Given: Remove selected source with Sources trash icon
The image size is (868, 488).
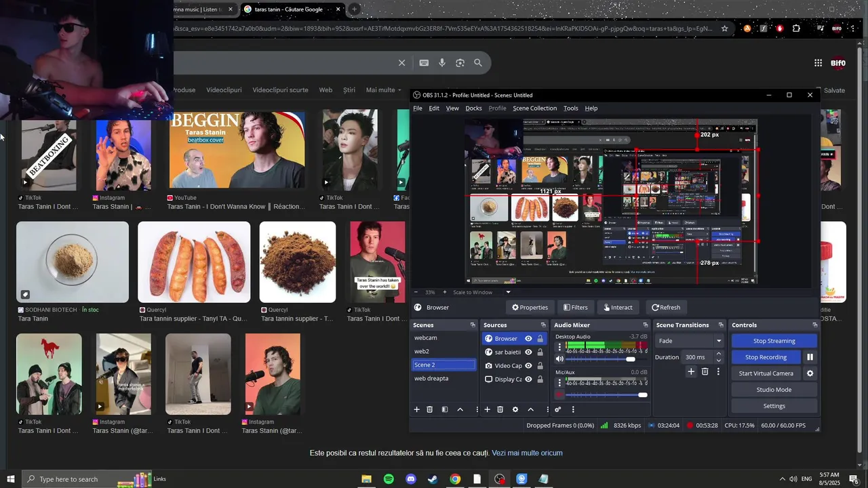Looking at the screenshot, I should point(500,409).
